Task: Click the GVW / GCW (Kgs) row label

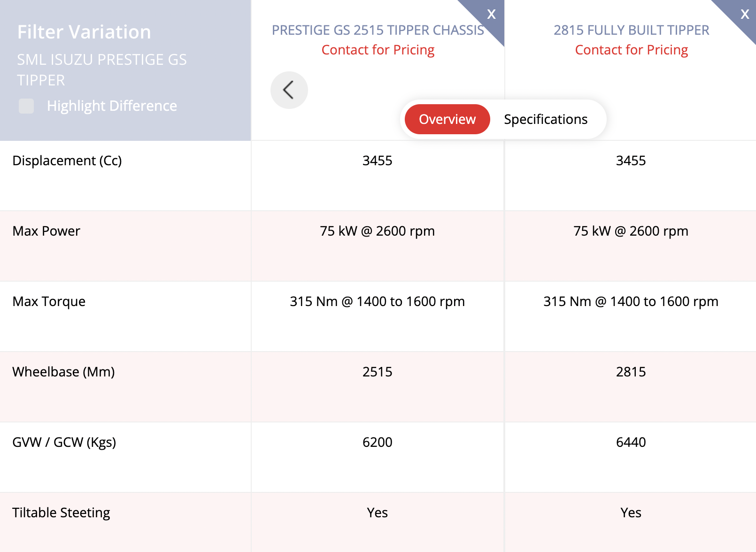Action: click(x=64, y=442)
